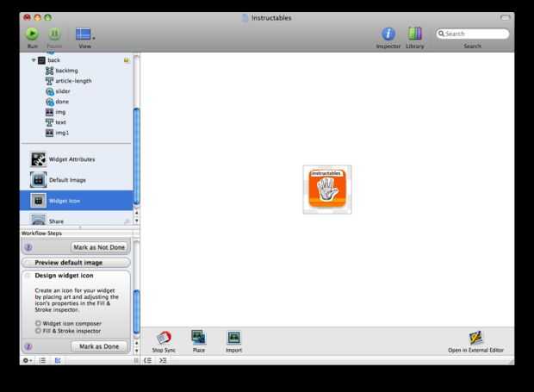Click the Import button

pos(234,341)
